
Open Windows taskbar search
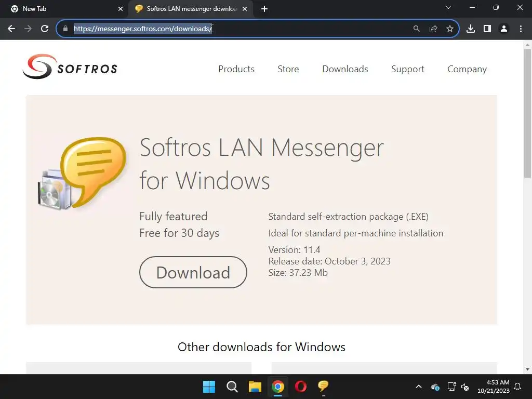point(232,387)
